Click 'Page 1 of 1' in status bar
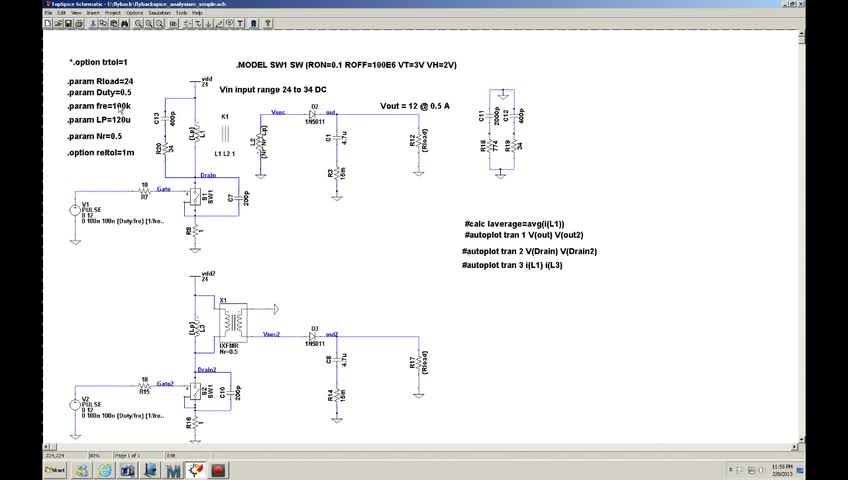This screenshot has width=848, height=480. click(x=127, y=456)
